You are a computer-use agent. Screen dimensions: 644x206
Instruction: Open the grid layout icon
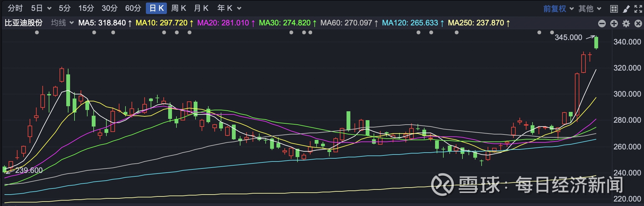pyautogui.click(x=614, y=9)
